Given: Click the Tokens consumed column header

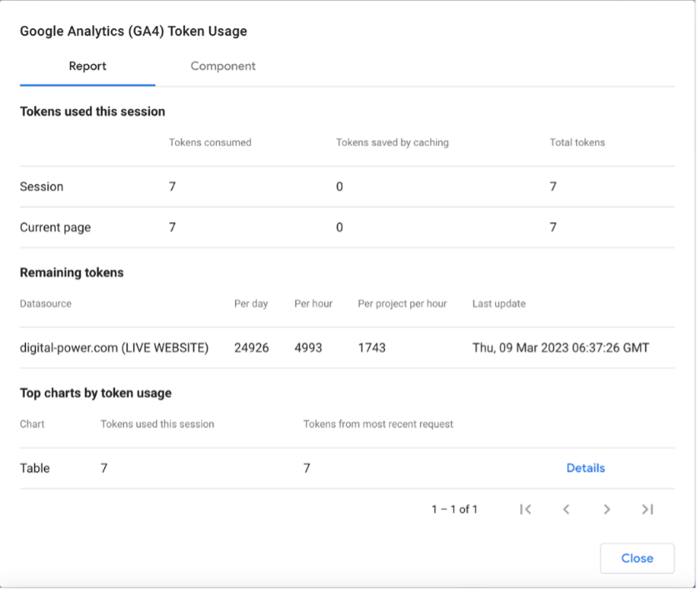Looking at the screenshot, I should [210, 142].
